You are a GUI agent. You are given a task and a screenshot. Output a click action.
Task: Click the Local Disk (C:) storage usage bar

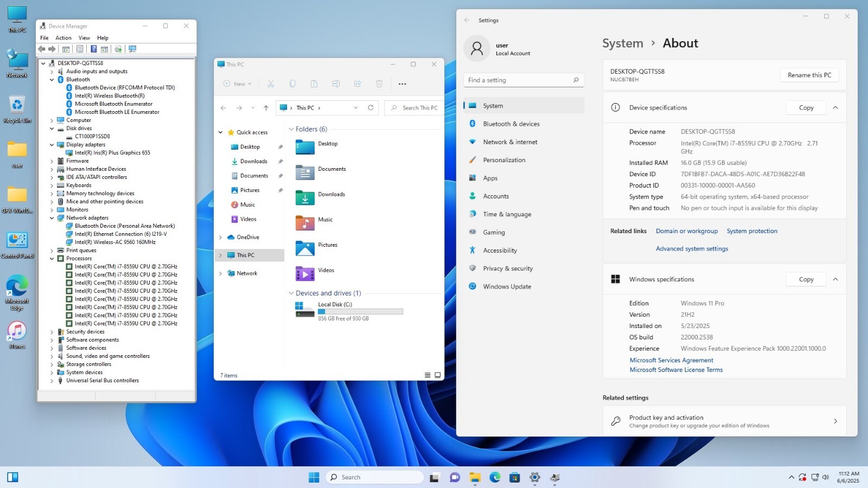click(360, 312)
